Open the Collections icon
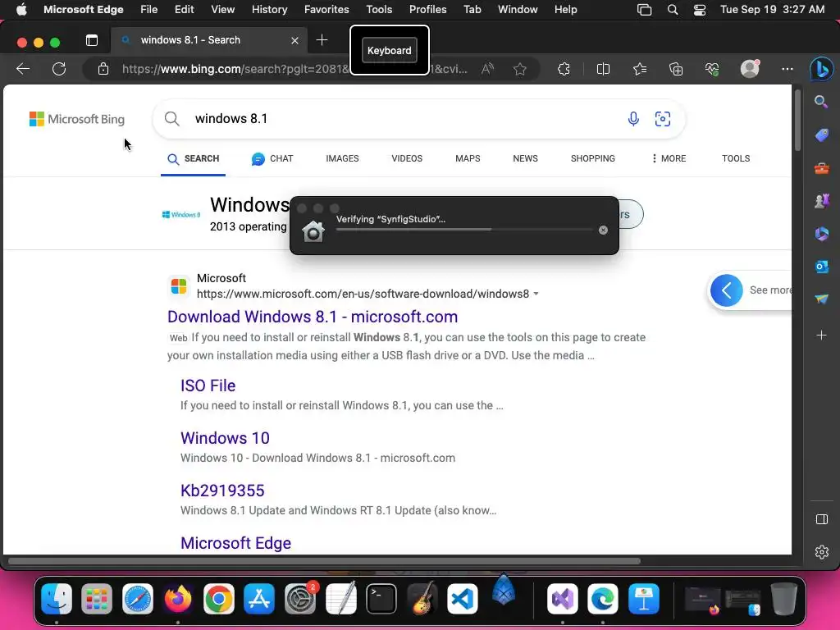 click(x=676, y=69)
